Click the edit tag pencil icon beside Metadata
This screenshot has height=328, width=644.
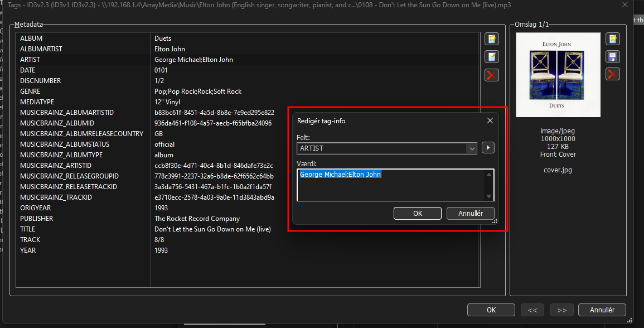pyautogui.click(x=492, y=57)
